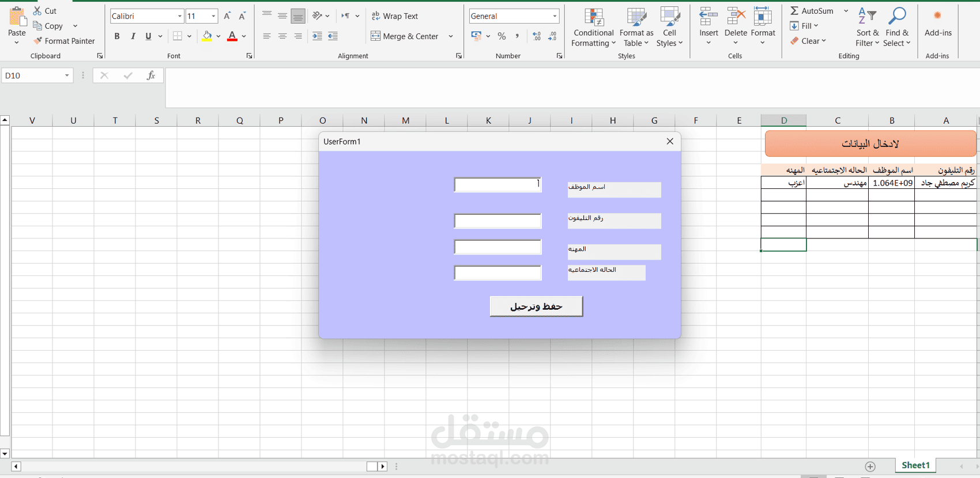
Task: Open Find & Select
Action: [897, 28]
